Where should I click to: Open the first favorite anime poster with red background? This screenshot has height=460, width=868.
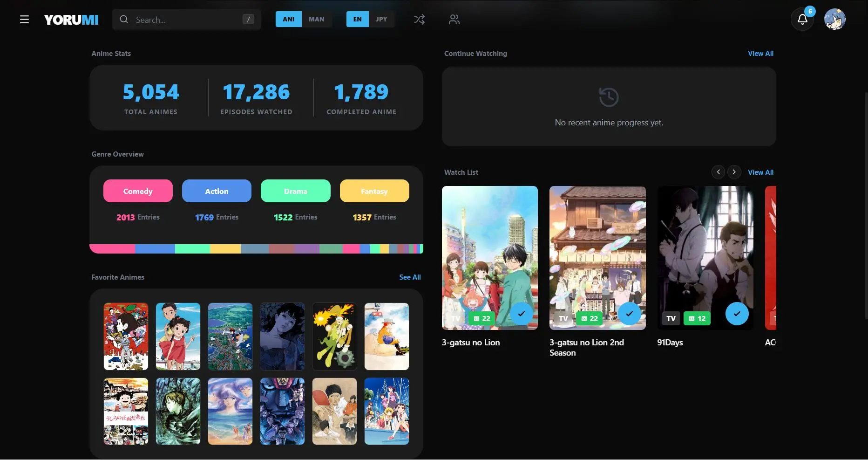(x=126, y=336)
